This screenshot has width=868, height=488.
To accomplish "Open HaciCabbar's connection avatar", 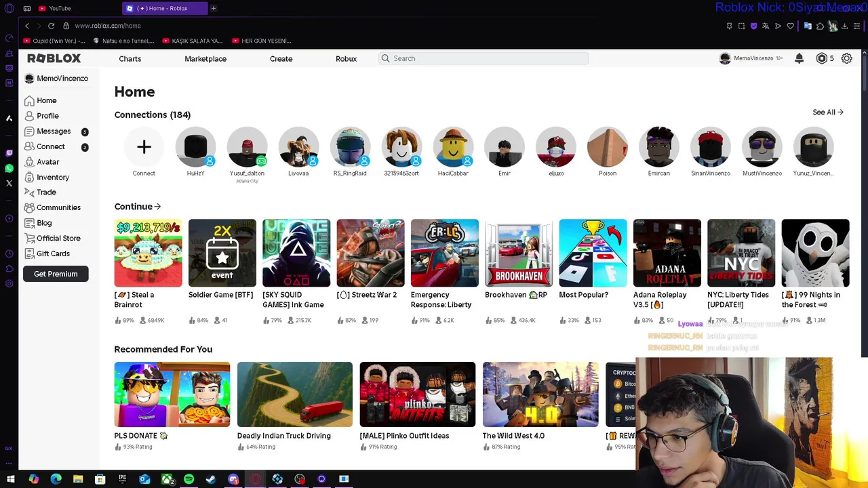I will coord(453,147).
